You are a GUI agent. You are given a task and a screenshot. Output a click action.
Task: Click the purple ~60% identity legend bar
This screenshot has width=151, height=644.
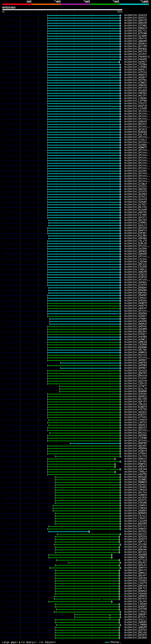75,4
